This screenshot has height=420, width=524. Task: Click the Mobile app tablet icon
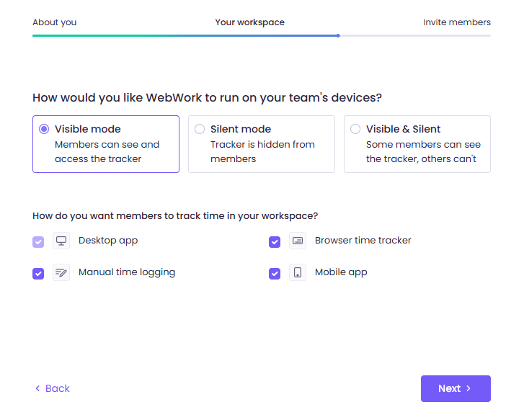[x=298, y=272]
